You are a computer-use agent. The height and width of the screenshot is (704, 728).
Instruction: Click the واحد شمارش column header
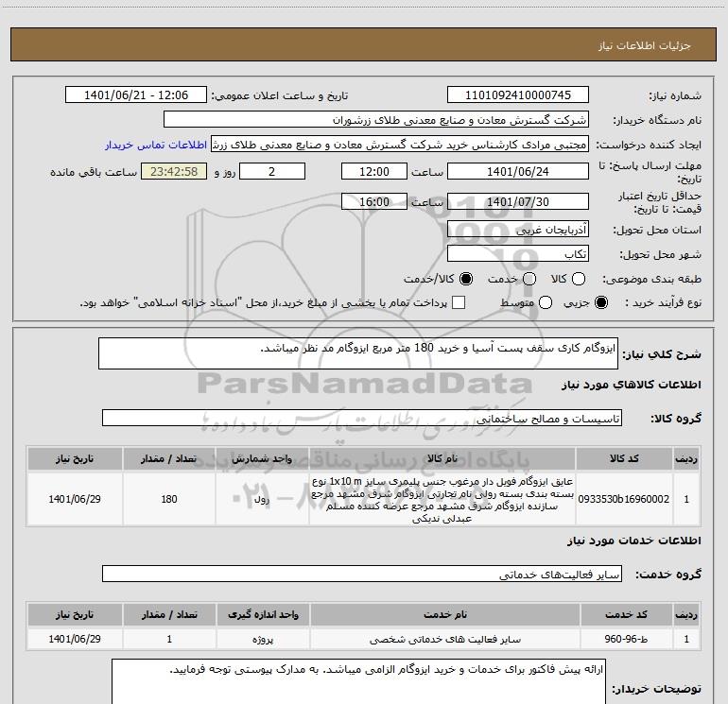[262, 459]
